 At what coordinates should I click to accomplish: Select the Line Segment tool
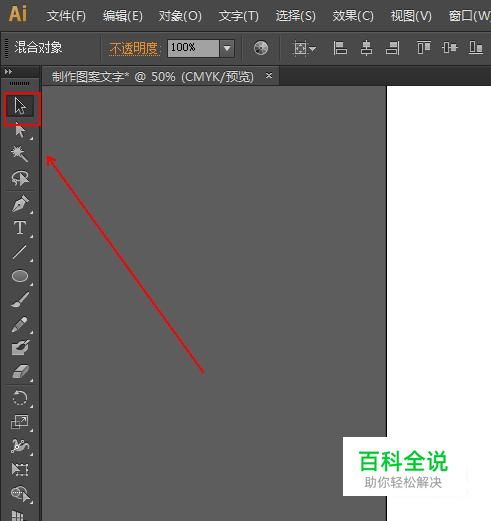(20, 252)
